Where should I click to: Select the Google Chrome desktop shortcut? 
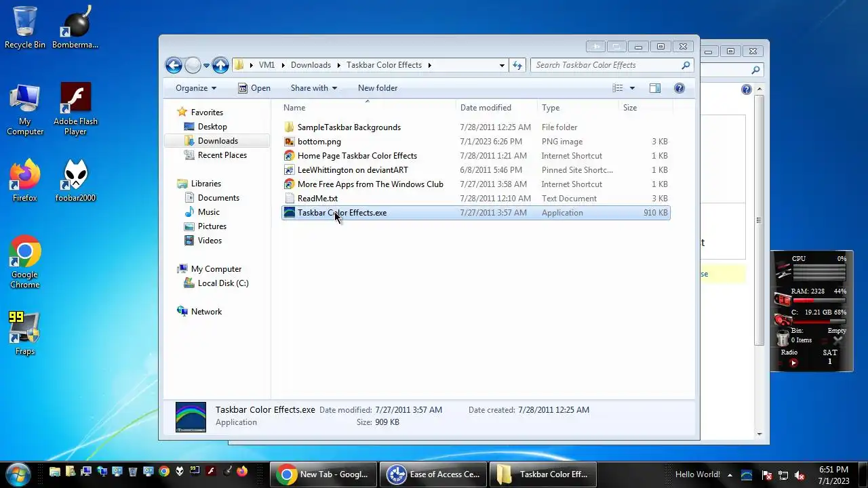(x=25, y=262)
